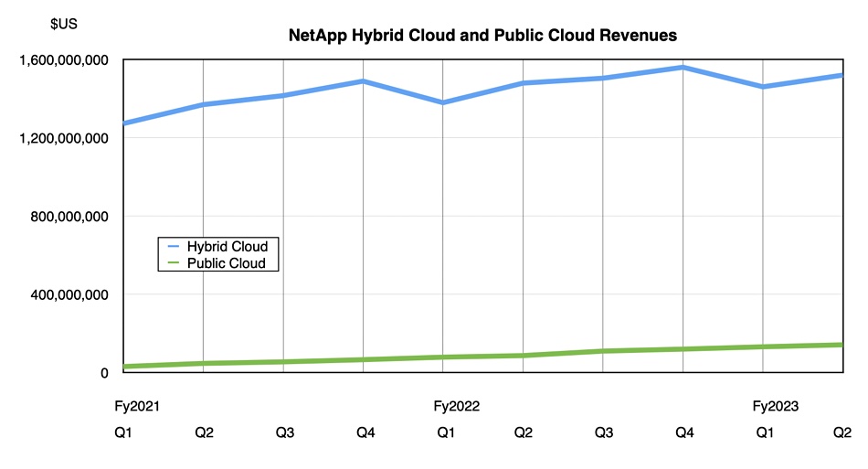Click the 0 y-axis label

coord(104,373)
